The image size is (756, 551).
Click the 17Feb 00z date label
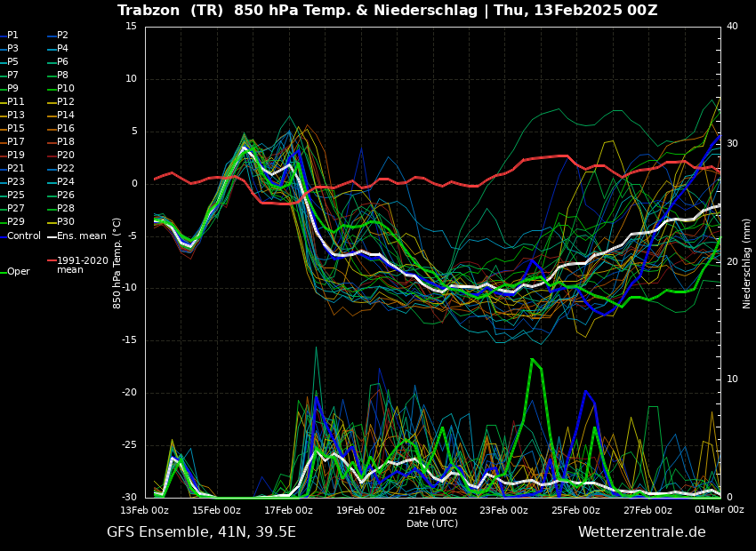tap(289, 510)
